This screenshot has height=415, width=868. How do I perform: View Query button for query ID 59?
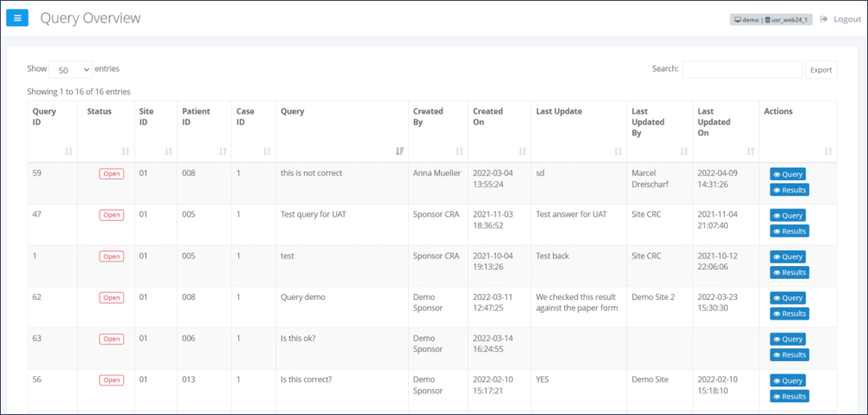pyautogui.click(x=787, y=174)
